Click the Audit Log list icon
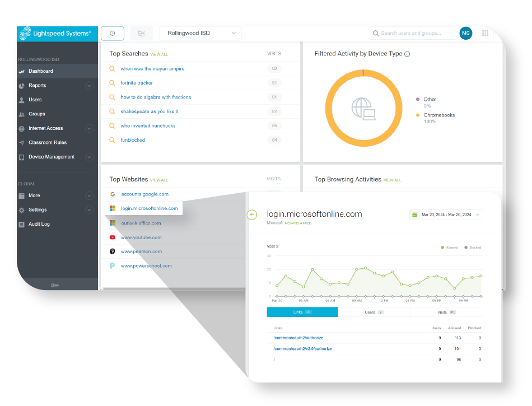Screen dimensions: 532x406 pyautogui.click(x=21, y=225)
